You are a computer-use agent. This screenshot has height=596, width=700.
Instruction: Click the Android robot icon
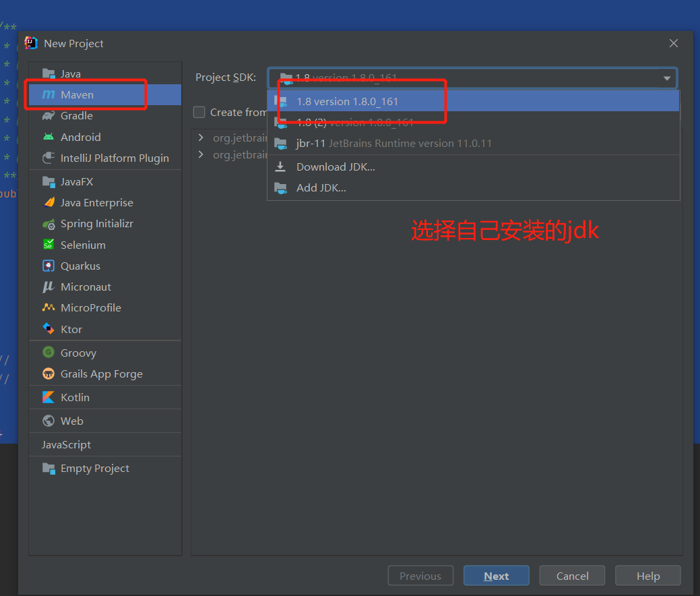[x=49, y=137]
